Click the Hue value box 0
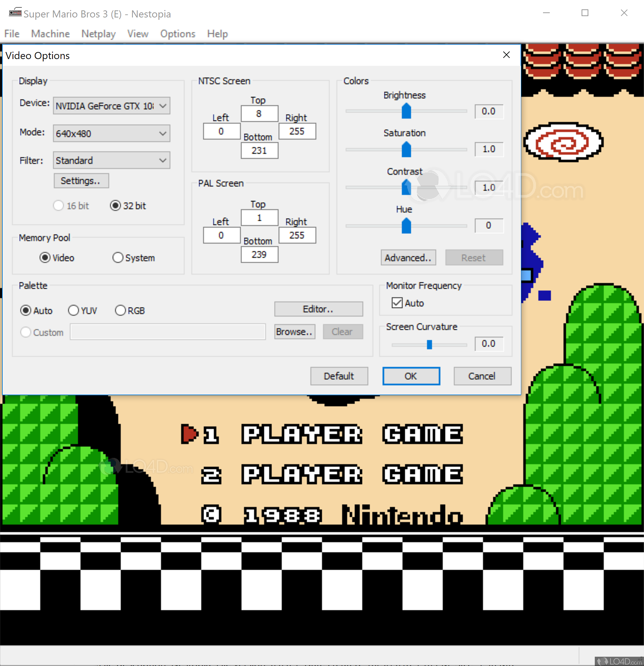644x666 pixels. pyautogui.click(x=489, y=225)
